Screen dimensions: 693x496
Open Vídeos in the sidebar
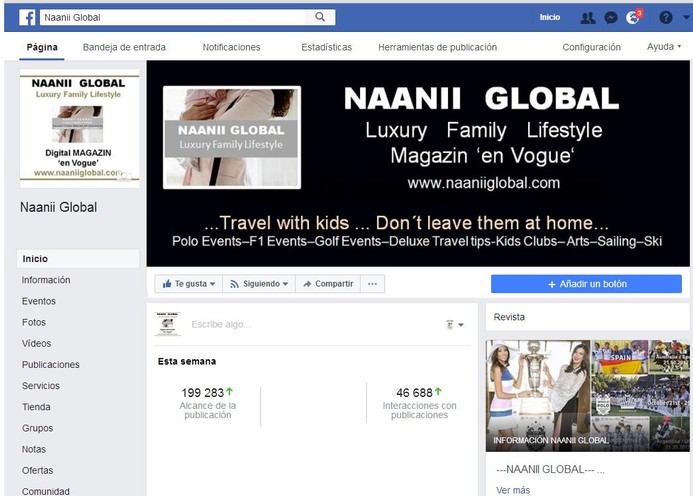tap(36, 343)
